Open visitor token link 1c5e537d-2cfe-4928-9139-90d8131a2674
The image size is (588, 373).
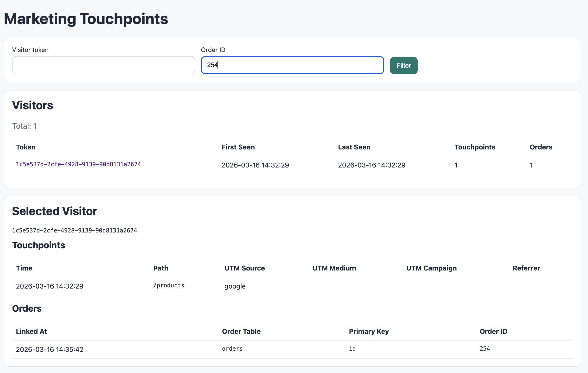(x=78, y=164)
